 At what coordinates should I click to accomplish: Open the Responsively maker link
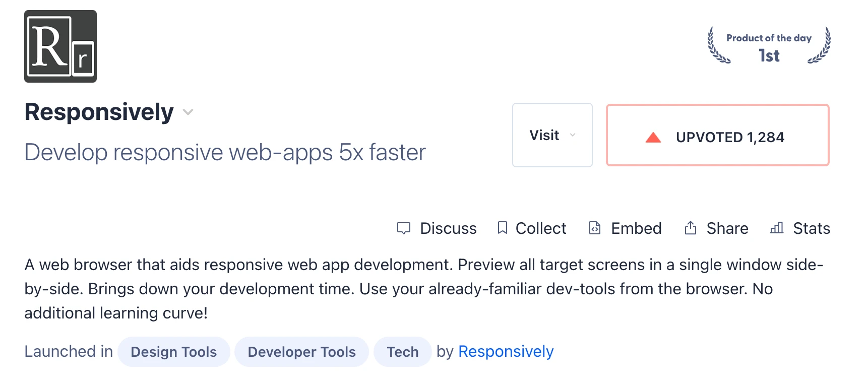click(x=506, y=351)
